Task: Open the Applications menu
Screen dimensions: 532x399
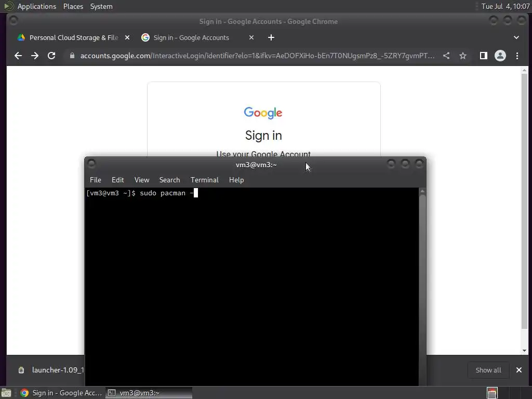Action: coord(37,6)
